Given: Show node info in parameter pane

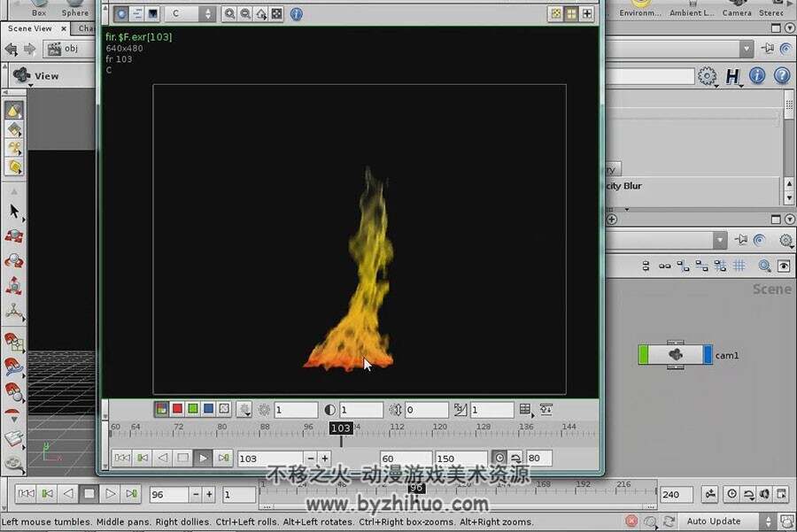Looking at the screenshot, I should pos(757,76).
